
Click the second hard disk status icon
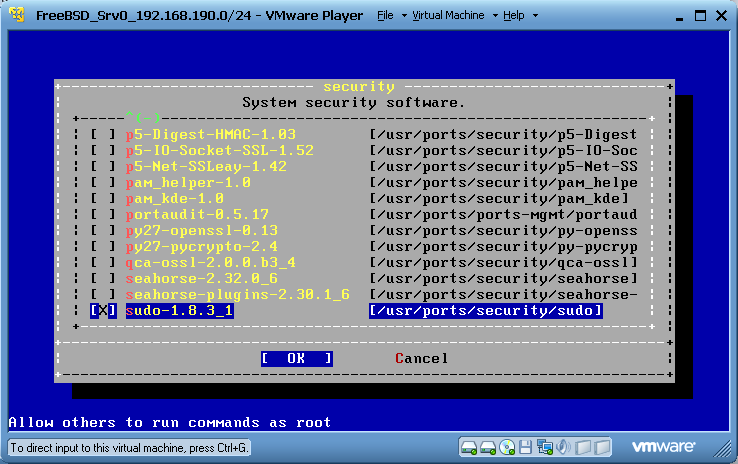click(x=488, y=447)
